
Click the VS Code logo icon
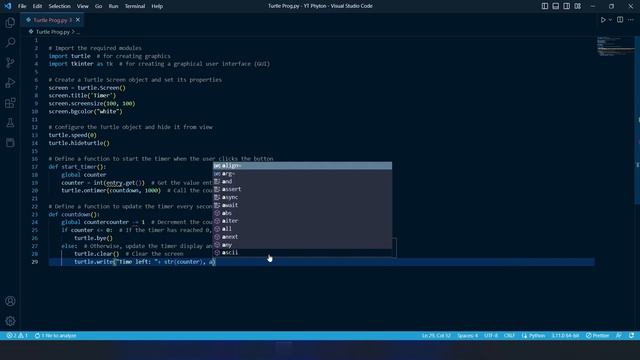pyautogui.click(x=8, y=6)
